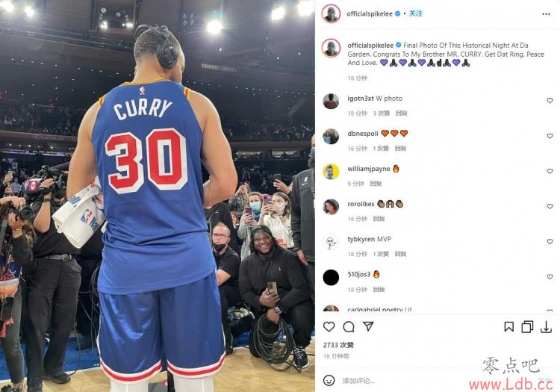Open rorolikes profile avatar

click(x=331, y=207)
